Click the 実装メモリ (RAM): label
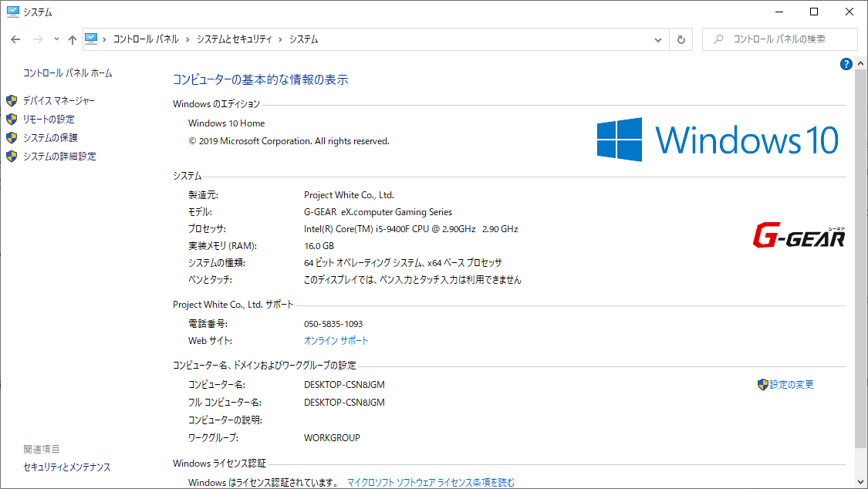Screen dimensions: 868x489 tap(222, 246)
